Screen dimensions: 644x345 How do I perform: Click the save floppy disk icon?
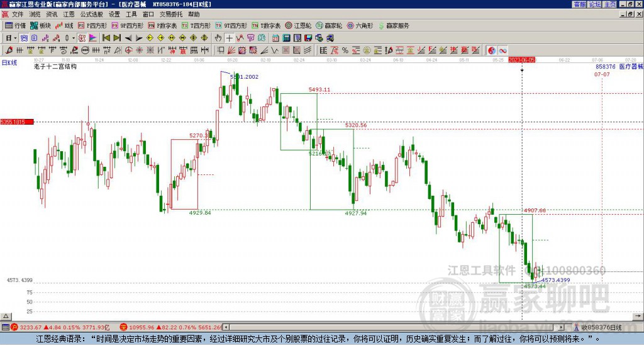[308, 38]
